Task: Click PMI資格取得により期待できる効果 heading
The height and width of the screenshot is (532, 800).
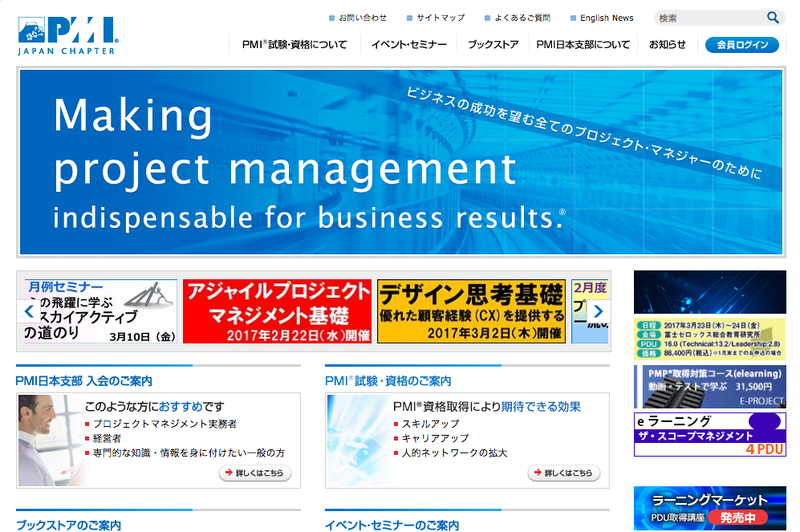Action: [x=487, y=407]
